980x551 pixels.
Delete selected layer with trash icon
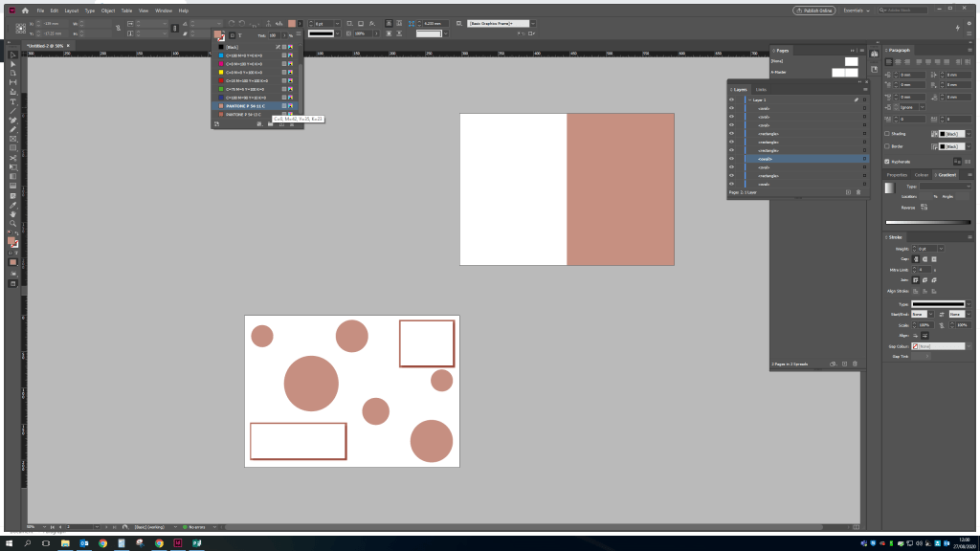[857, 192]
